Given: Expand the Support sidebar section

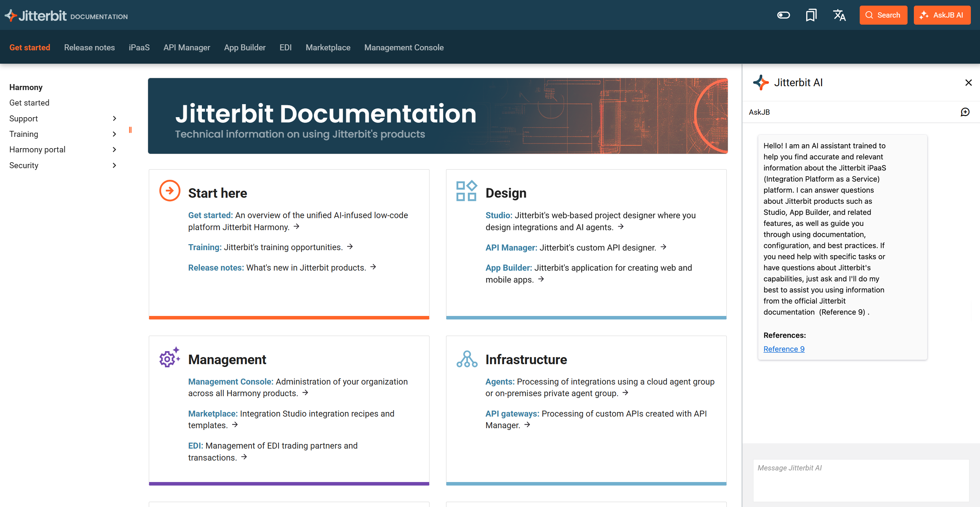Looking at the screenshot, I should 114,118.
